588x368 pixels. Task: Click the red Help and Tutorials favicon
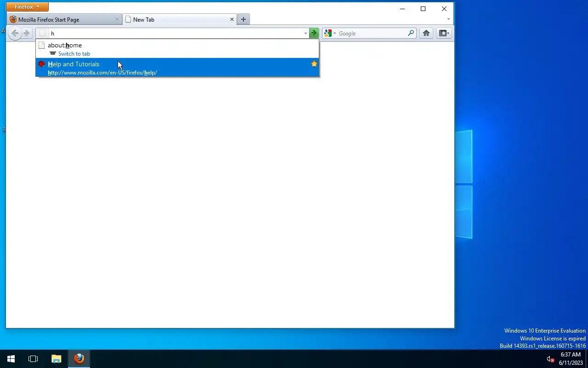pyautogui.click(x=42, y=64)
